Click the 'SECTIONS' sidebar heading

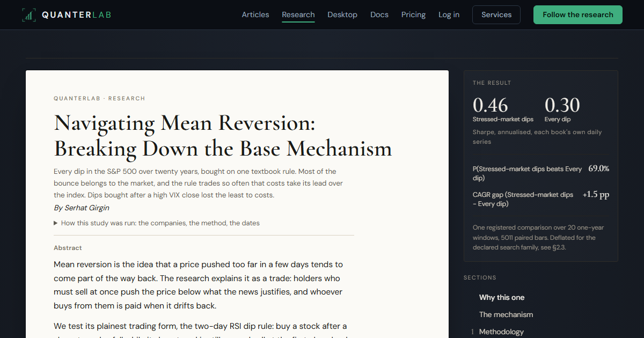480,278
